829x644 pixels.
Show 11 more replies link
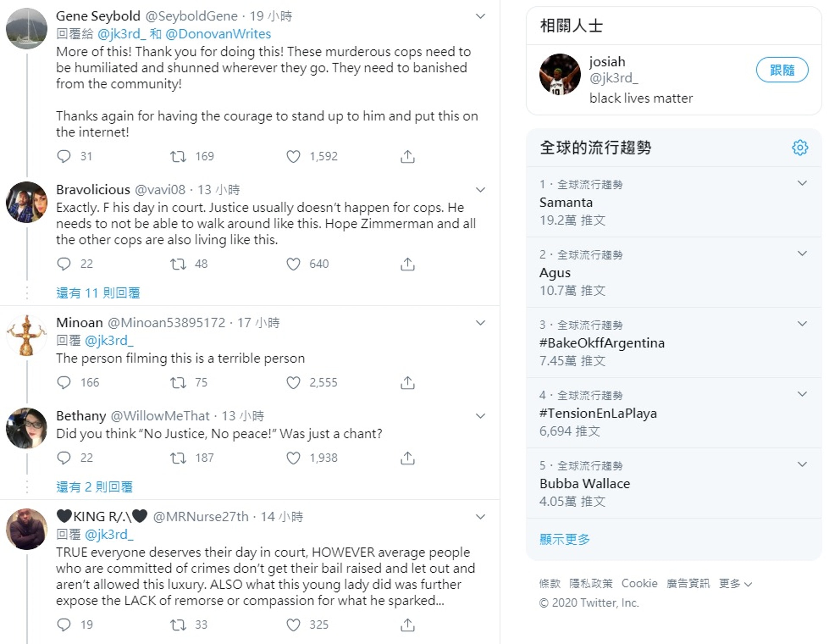(98, 293)
